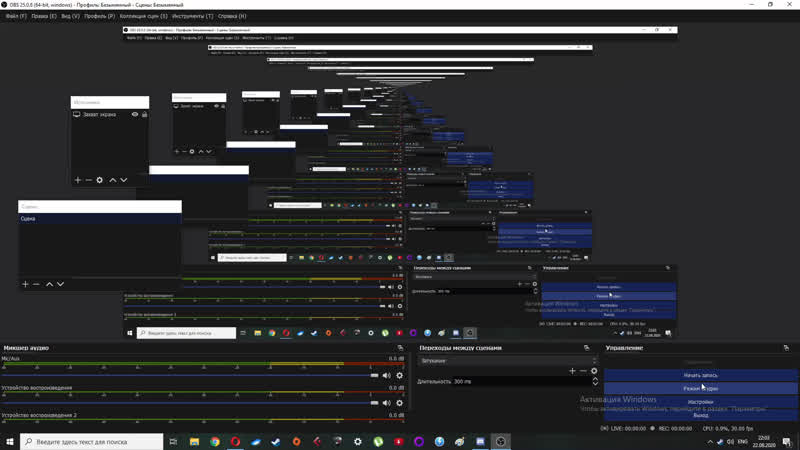Add a scene transition with plus icon

[x=572, y=371]
